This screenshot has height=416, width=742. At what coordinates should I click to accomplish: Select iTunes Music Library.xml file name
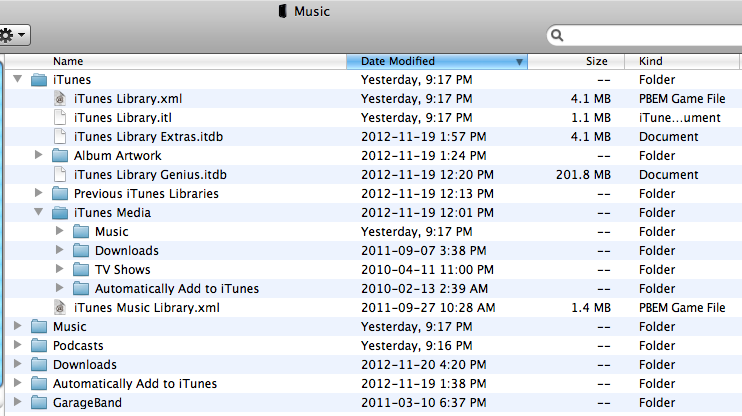tap(147, 307)
